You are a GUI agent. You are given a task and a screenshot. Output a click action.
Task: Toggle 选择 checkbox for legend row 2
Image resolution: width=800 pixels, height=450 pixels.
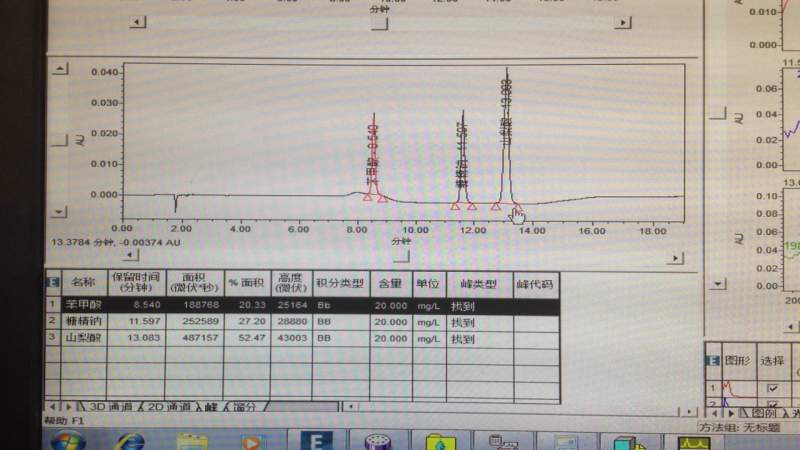pyautogui.click(x=772, y=404)
